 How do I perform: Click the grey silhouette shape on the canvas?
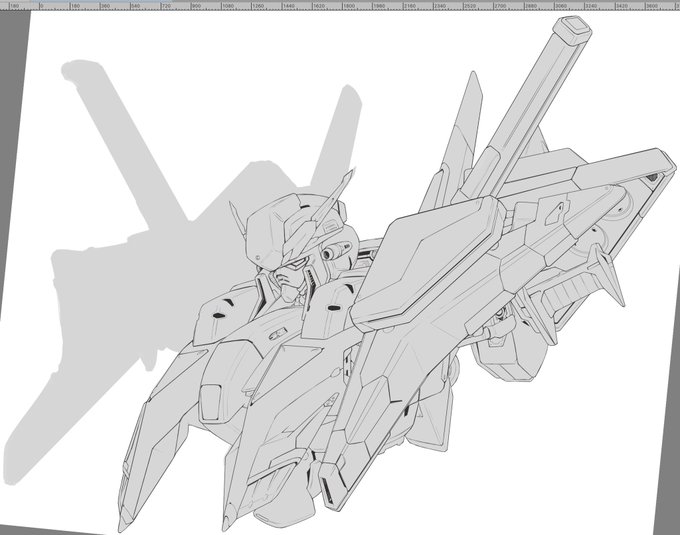point(143,260)
